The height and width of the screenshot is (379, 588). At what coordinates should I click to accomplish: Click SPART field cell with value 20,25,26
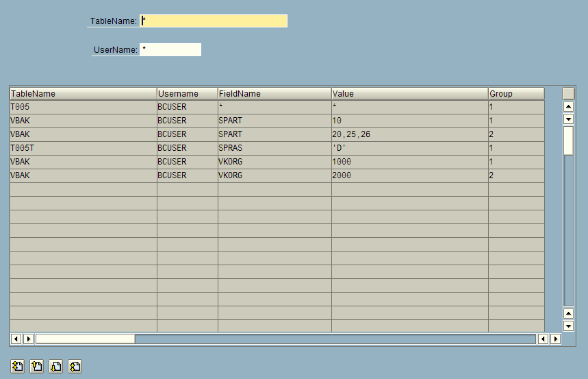[x=275, y=134]
